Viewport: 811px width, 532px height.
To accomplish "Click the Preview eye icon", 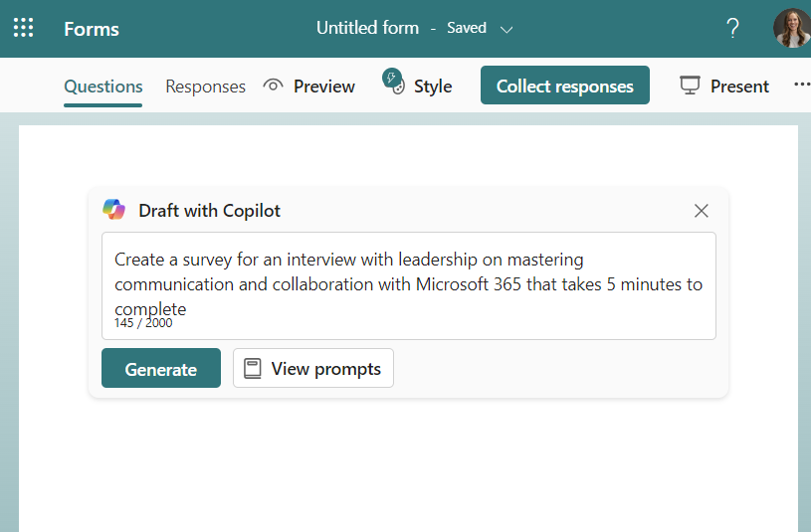I will coord(273,86).
